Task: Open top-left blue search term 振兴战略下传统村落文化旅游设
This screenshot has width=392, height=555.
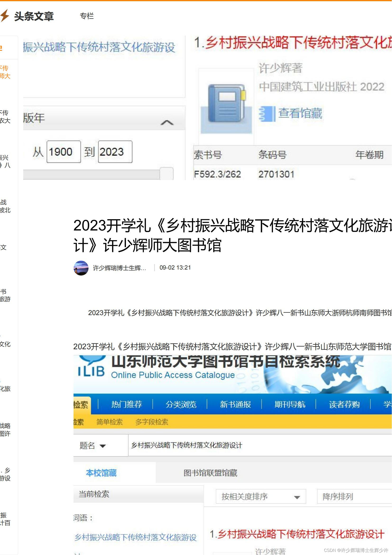Action: pos(99,47)
